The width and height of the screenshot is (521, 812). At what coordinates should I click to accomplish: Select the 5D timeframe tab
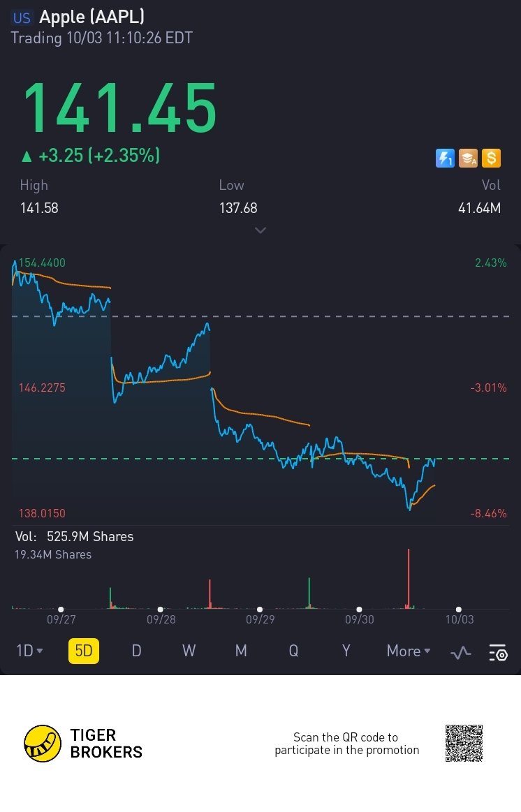click(x=84, y=651)
